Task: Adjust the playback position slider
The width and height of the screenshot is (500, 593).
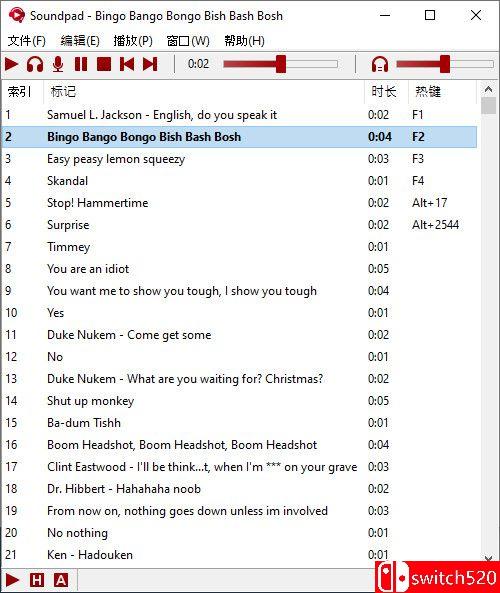Action: click(x=280, y=64)
